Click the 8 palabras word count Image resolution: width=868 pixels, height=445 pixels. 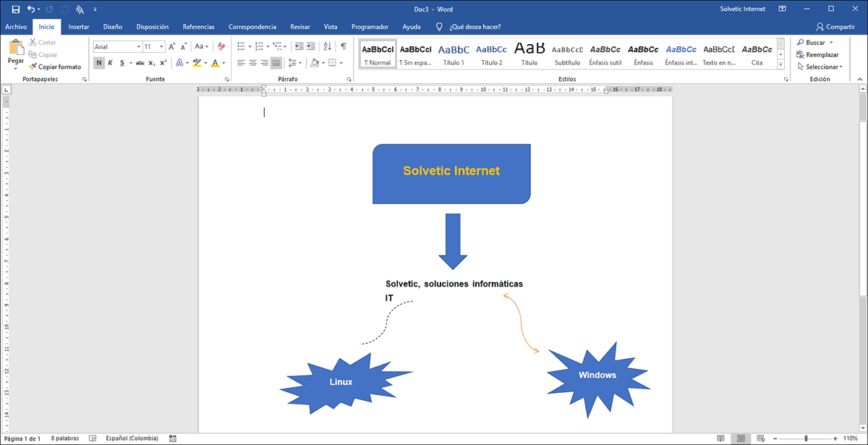(64, 438)
